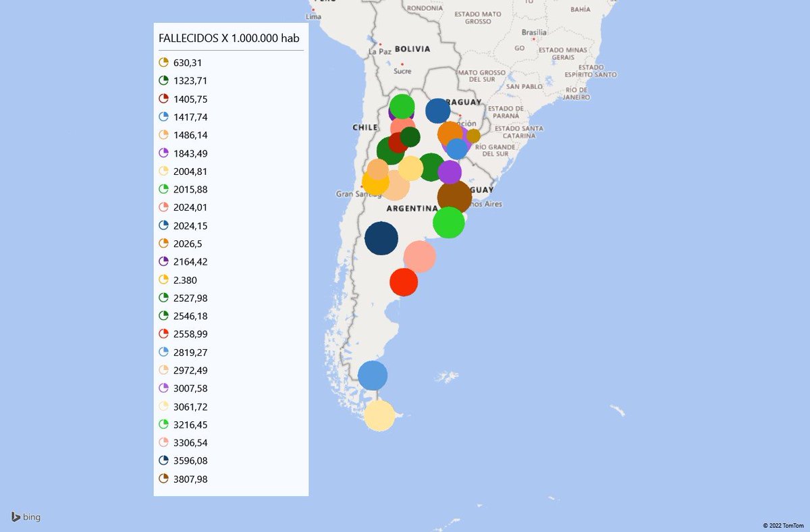
Task: Click the 630,31 legend entry
Action: 180,63
